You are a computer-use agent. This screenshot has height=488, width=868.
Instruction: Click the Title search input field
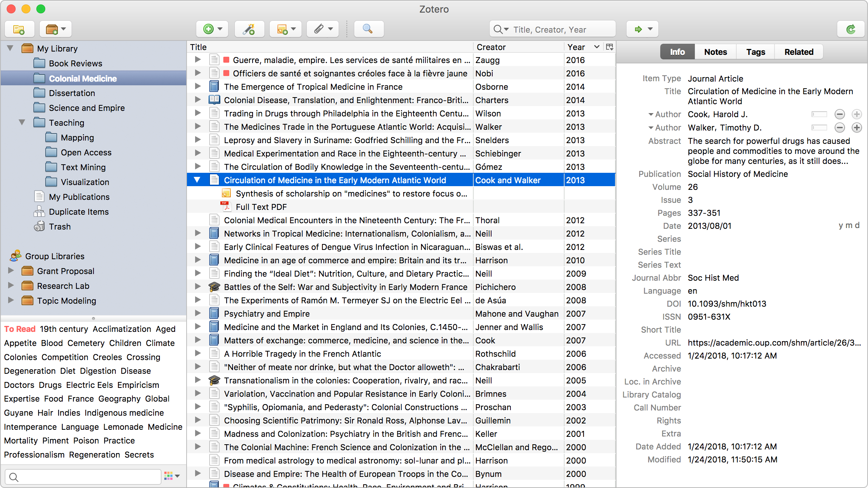tap(553, 29)
